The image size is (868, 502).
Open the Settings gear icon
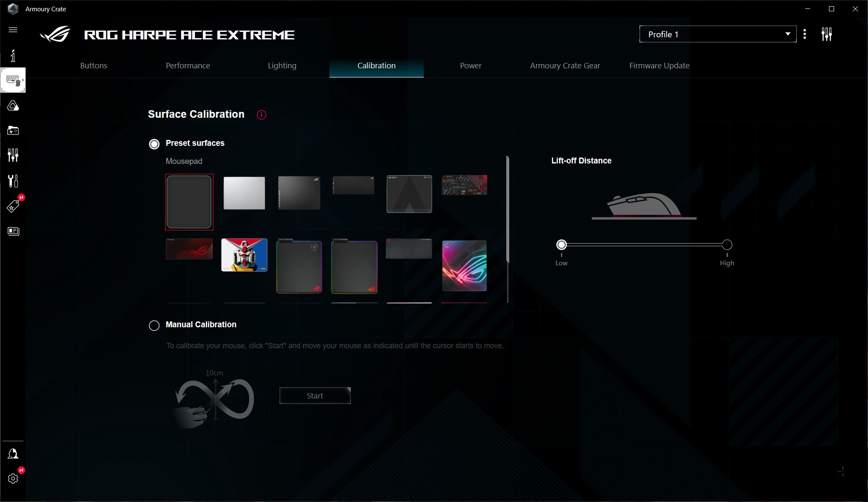point(13,479)
